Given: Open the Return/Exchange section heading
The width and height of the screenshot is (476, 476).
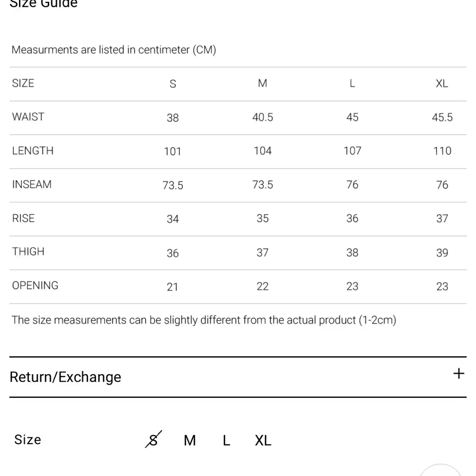Looking at the screenshot, I should 65,377.
